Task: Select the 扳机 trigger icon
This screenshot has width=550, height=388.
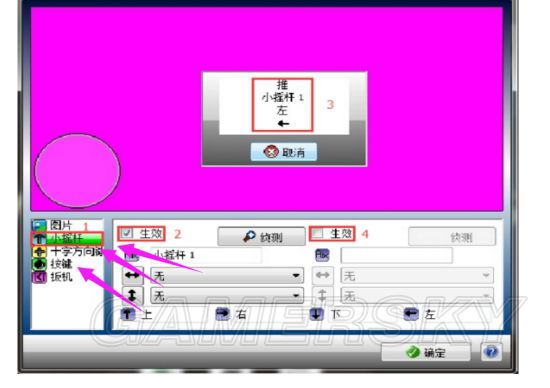Action: point(39,277)
